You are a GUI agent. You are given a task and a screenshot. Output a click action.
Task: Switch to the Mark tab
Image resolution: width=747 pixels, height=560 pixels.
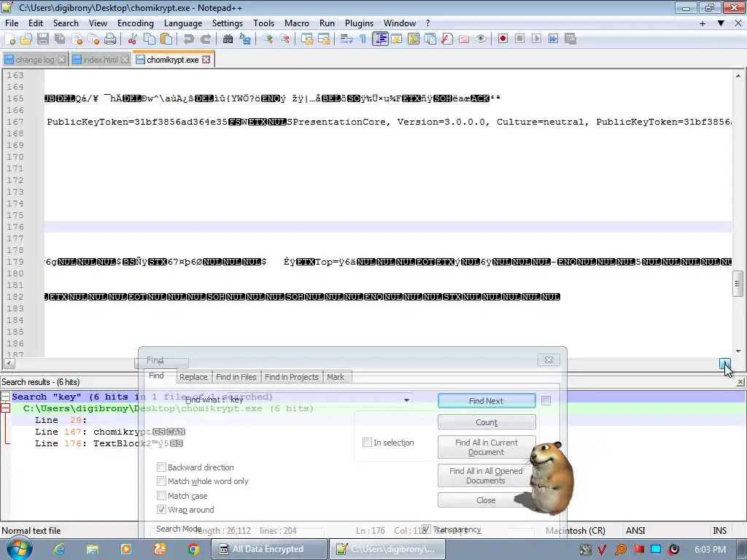(x=336, y=377)
